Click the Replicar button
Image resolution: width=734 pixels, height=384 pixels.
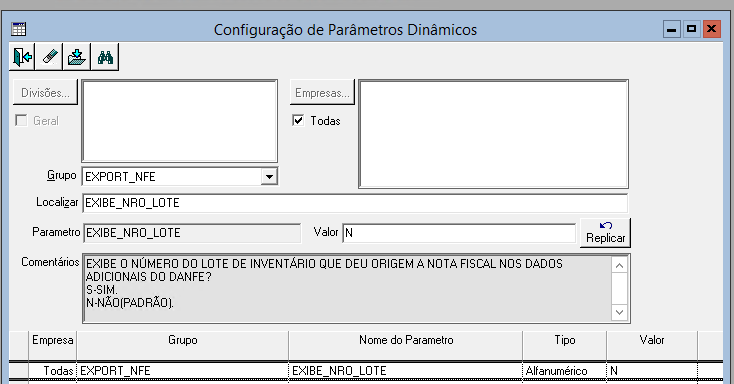tap(605, 233)
